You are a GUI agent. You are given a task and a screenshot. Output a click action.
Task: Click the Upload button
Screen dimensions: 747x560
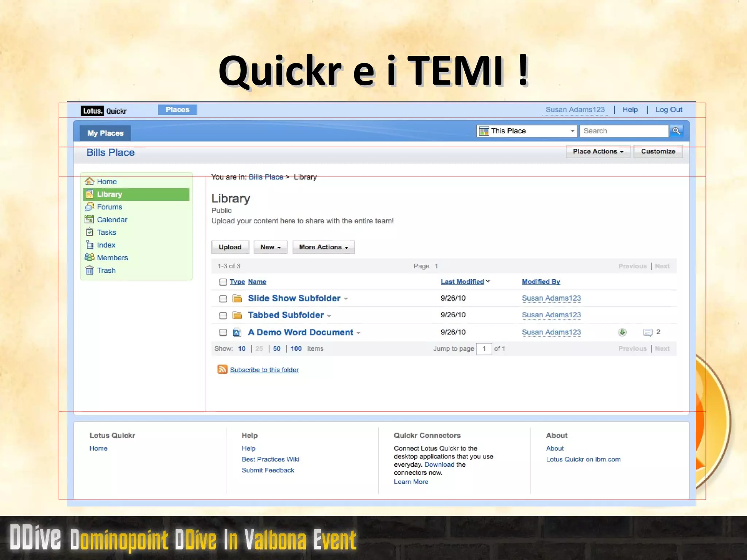(230, 247)
